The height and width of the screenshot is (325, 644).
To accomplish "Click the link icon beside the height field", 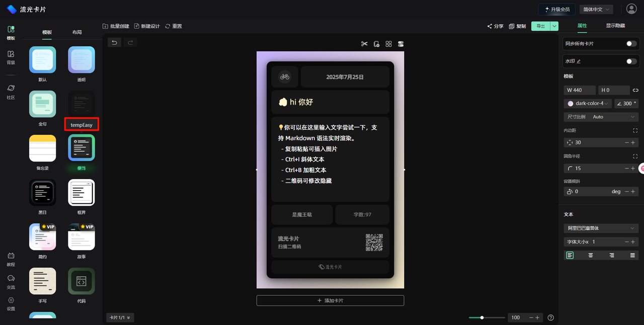I will pos(635,90).
